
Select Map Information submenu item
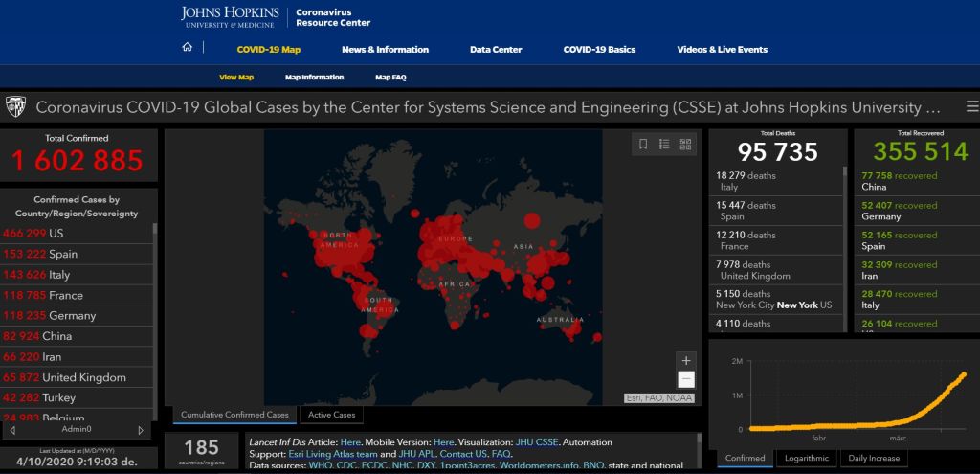point(314,78)
